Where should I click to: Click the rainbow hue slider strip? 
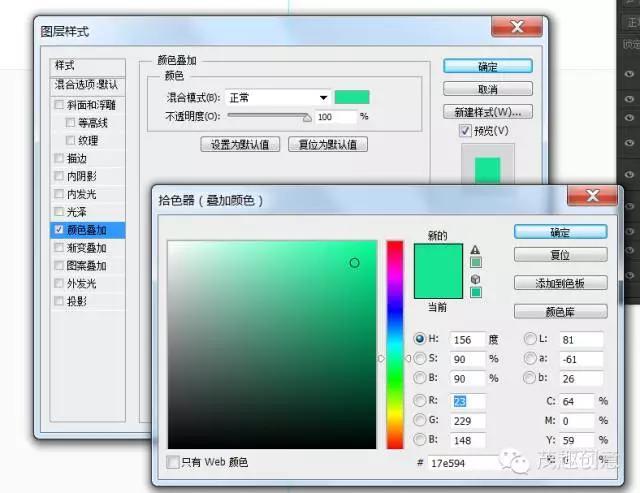tap(395, 345)
